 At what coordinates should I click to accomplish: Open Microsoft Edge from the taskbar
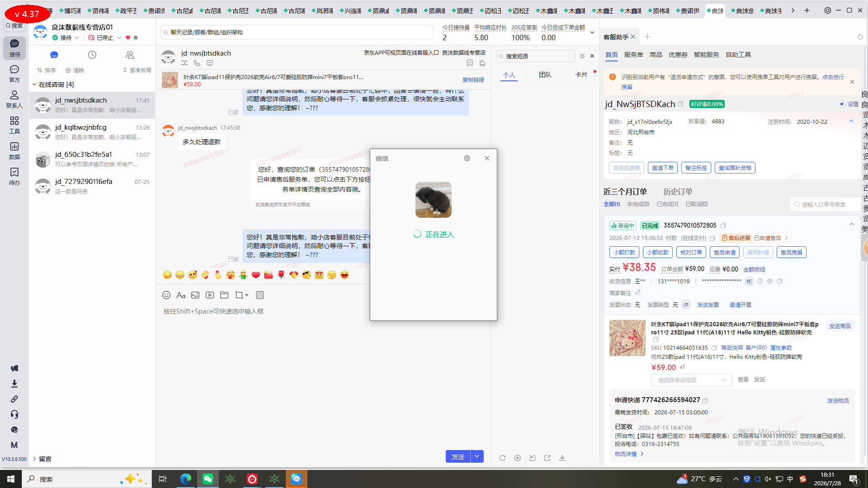click(x=186, y=479)
